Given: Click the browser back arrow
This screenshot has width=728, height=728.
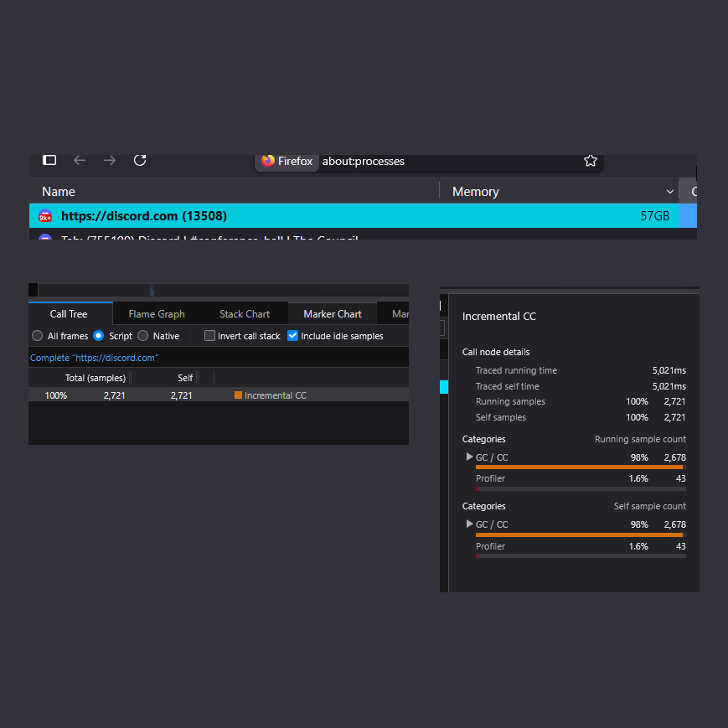Looking at the screenshot, I should click(x=80, y=161).
